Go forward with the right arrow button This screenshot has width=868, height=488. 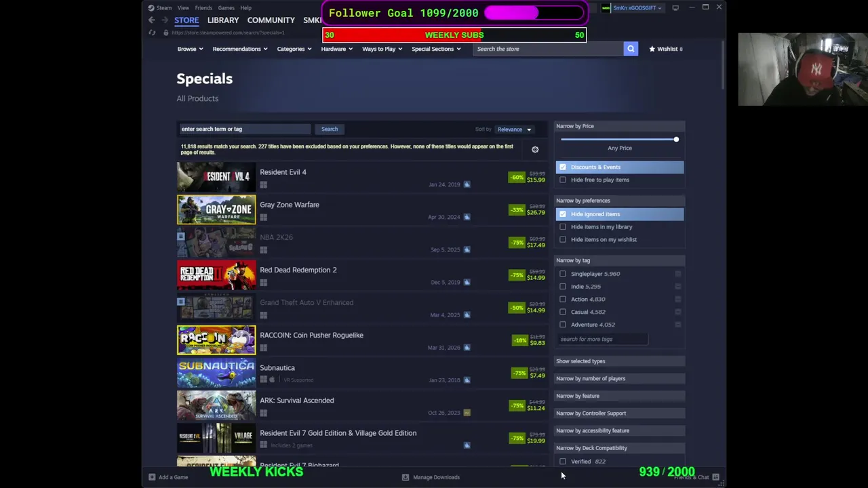click(x=164, y=20)
